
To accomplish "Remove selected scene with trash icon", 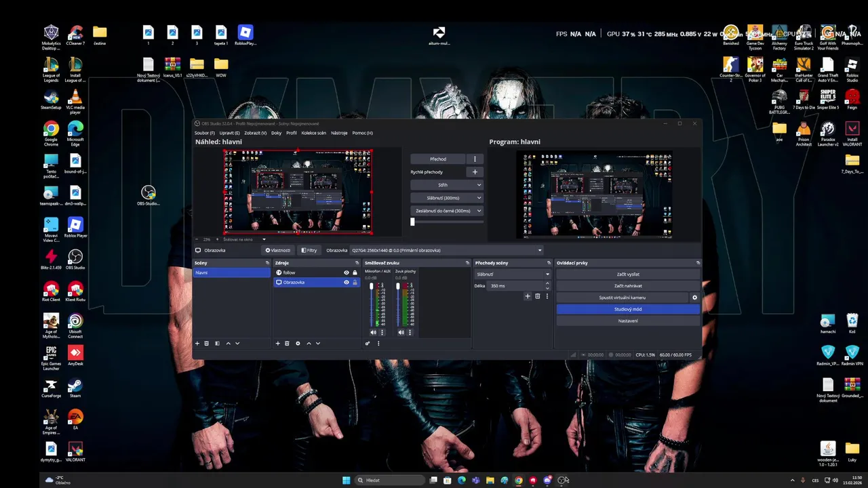I will (207, 343).
